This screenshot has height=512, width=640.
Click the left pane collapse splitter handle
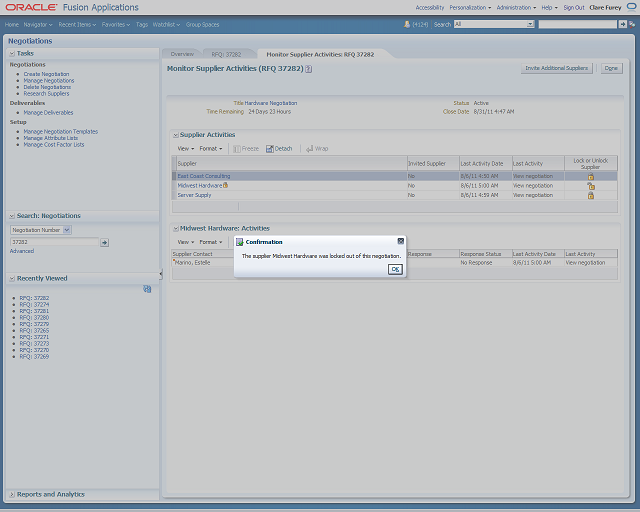click(161, 274)
